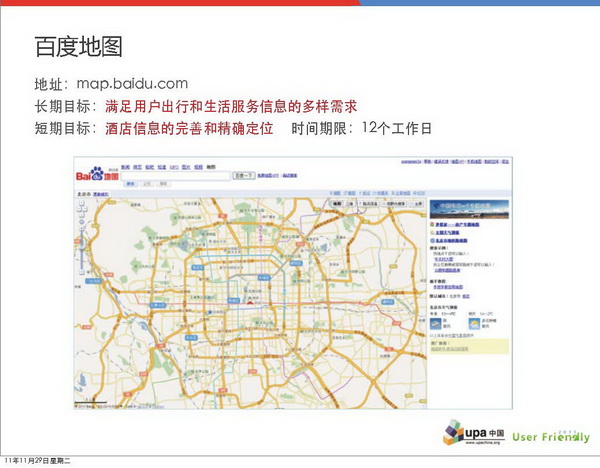Pan the map right with the arrow control
The width and height of the screenshot is (600, 468).
[x=85, y=209]
